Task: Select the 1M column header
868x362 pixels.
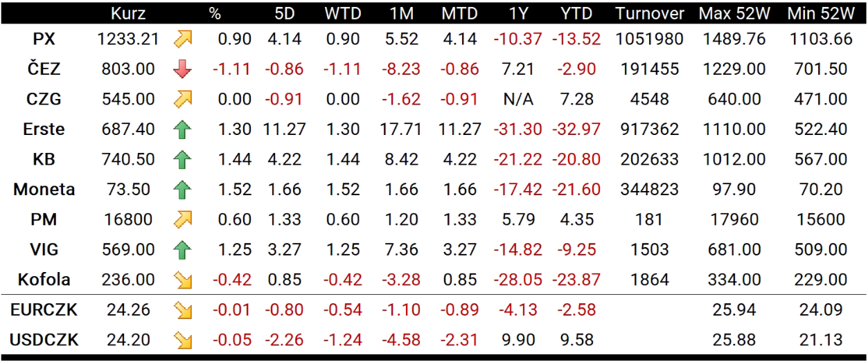Action: click(402, 13)
